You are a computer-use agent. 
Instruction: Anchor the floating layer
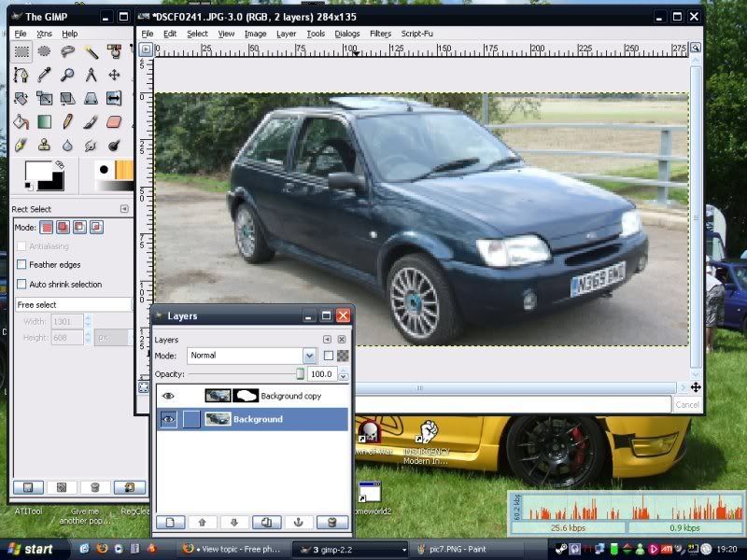tap(298, 523)
